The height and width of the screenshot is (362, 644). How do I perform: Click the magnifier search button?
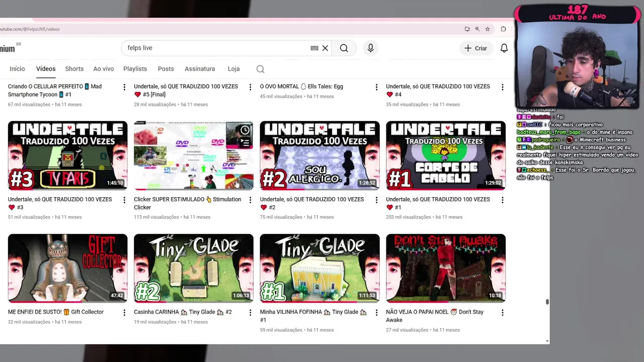[344, 48]
